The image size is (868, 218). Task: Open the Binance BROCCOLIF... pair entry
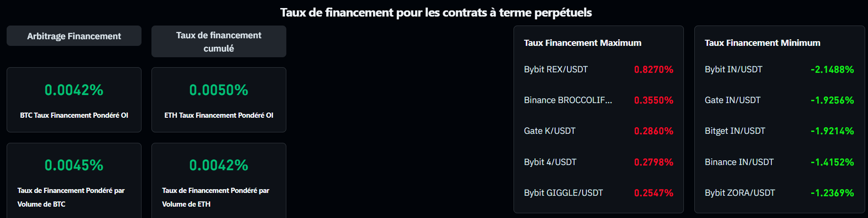point(568,100)
